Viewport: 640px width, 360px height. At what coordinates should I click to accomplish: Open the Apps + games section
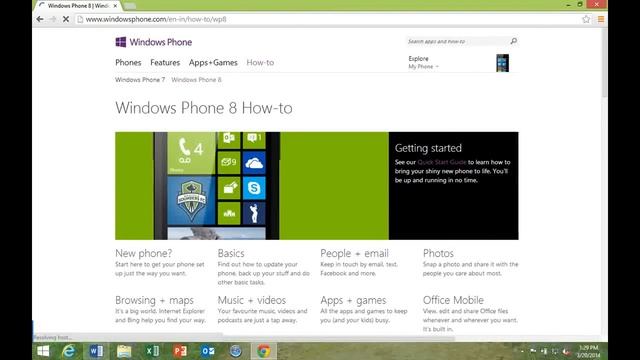353,300
